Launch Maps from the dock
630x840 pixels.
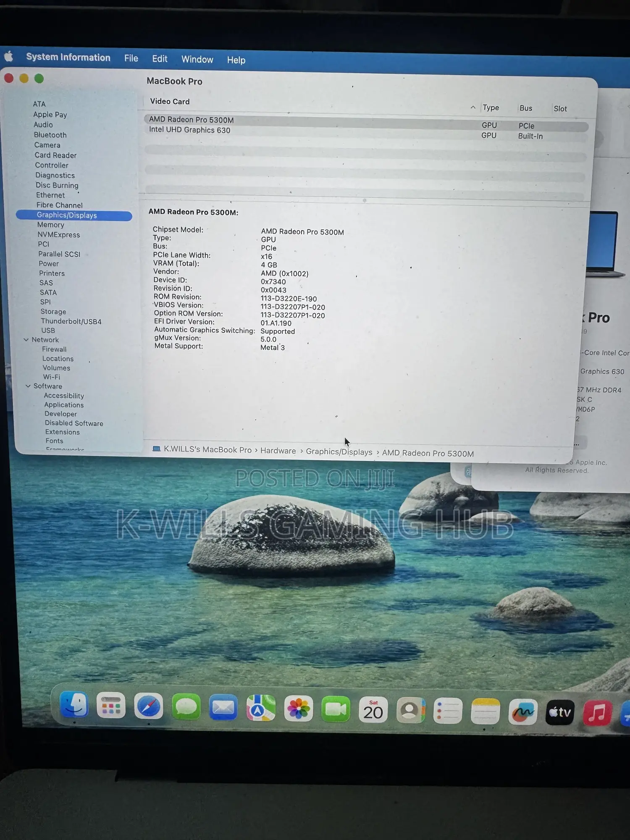[261, 709]
